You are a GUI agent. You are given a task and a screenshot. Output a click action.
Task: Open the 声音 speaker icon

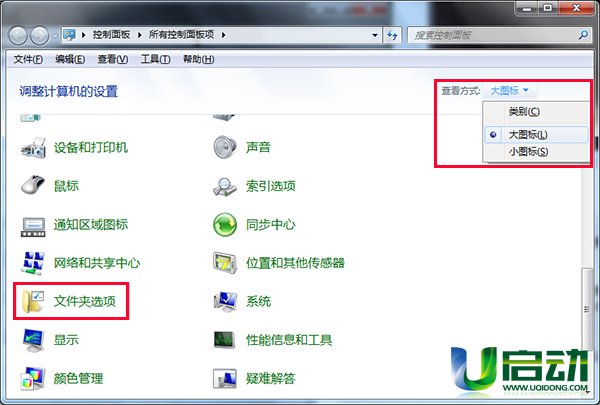point(225,148)
